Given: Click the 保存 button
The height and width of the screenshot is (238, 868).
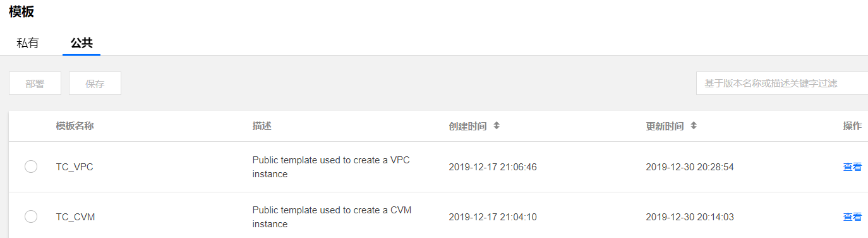Looking at the screenshot, I should coord(95,84).
